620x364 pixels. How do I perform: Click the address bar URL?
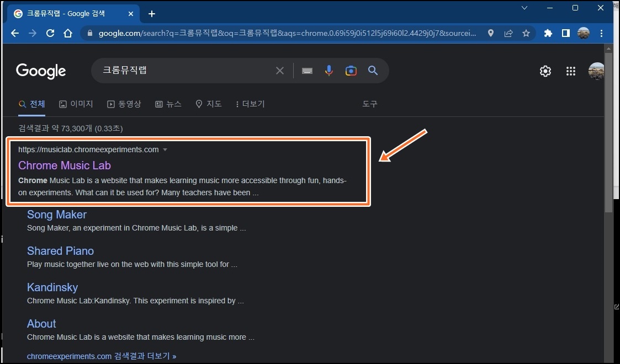(287, 33)
